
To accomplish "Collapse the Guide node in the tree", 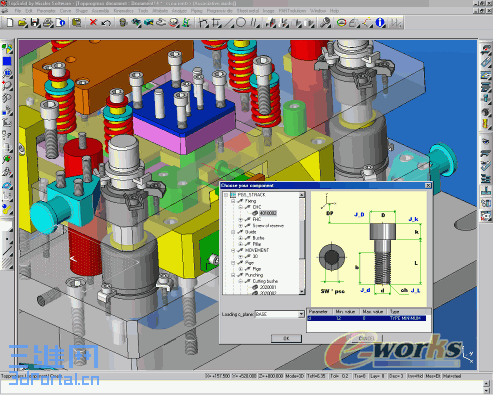I will (x=233, y=232).
